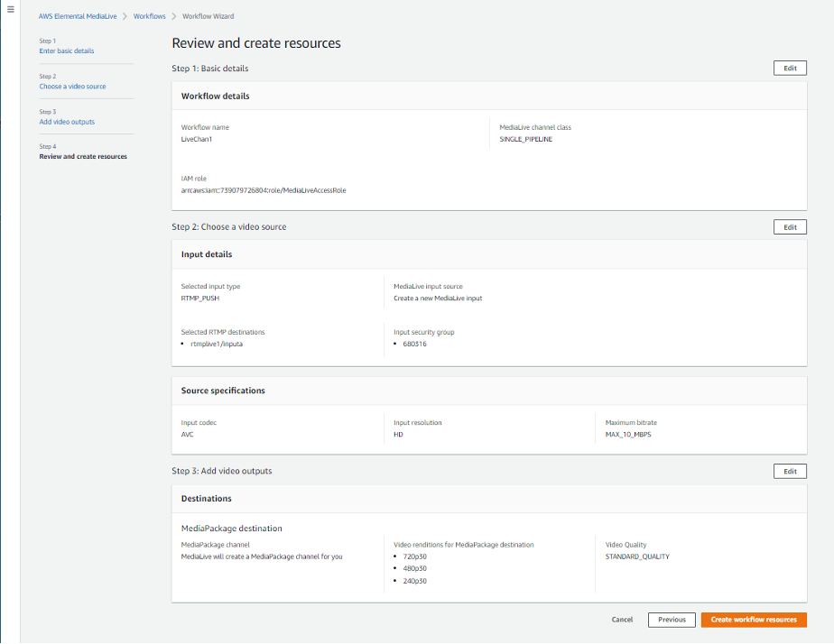Go back using the Previous button
Image resolution: width=834 pixels, height=644 pixels.
[x=672, y=620]
